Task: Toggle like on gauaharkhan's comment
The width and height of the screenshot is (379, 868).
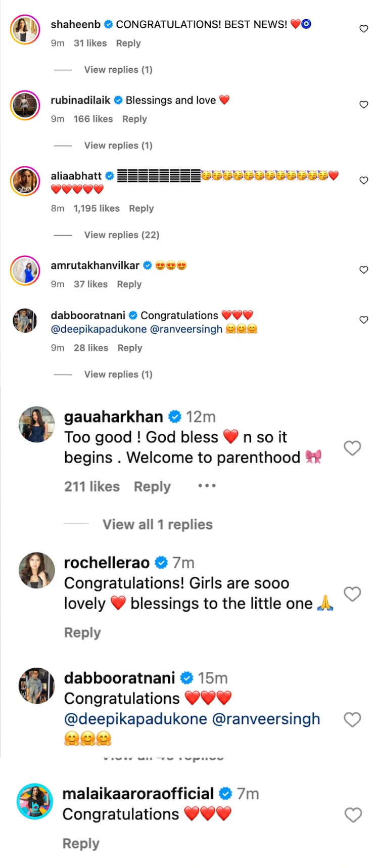Action: (x=352, y=448)
